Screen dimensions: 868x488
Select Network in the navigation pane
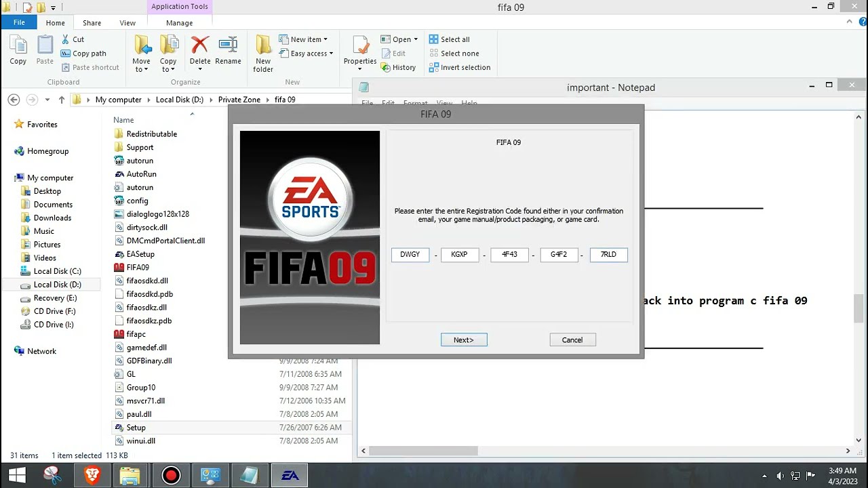[41, 351]
